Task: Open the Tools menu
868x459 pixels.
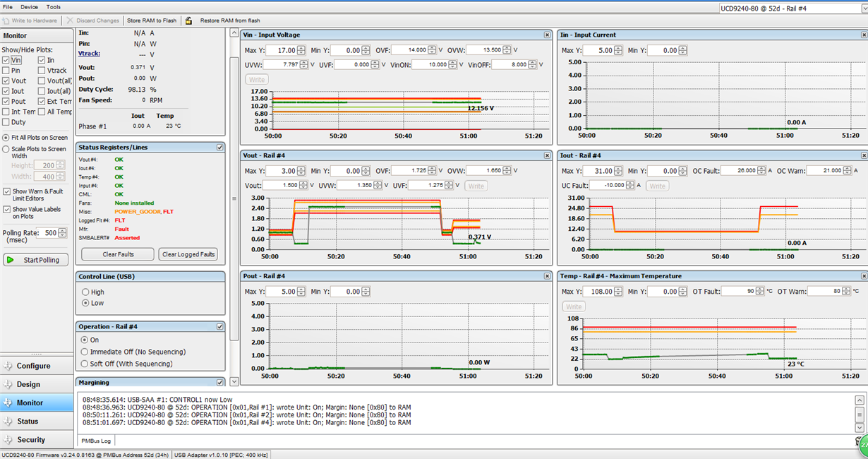Action: [x=54, y=6]
